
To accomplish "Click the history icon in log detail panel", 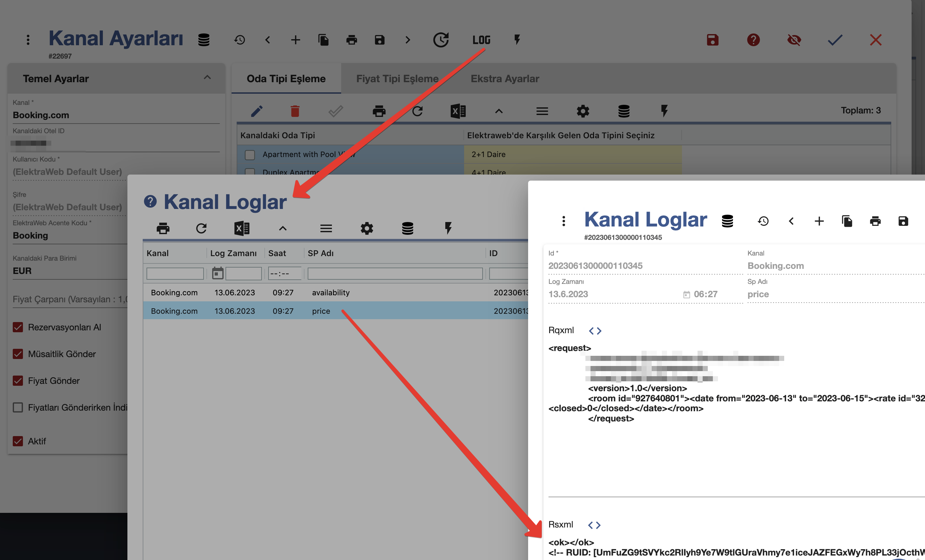I will point(763,221).
